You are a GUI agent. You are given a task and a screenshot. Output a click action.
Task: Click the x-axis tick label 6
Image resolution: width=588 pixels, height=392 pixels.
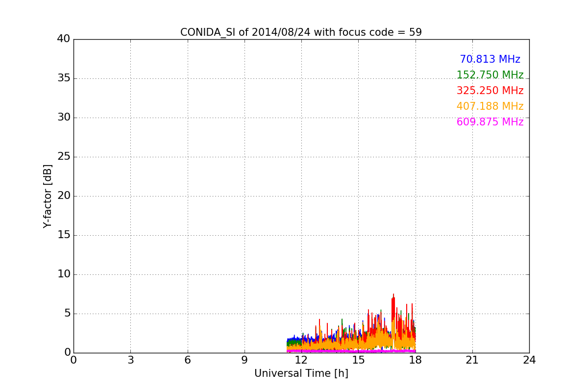click(188, 360)
